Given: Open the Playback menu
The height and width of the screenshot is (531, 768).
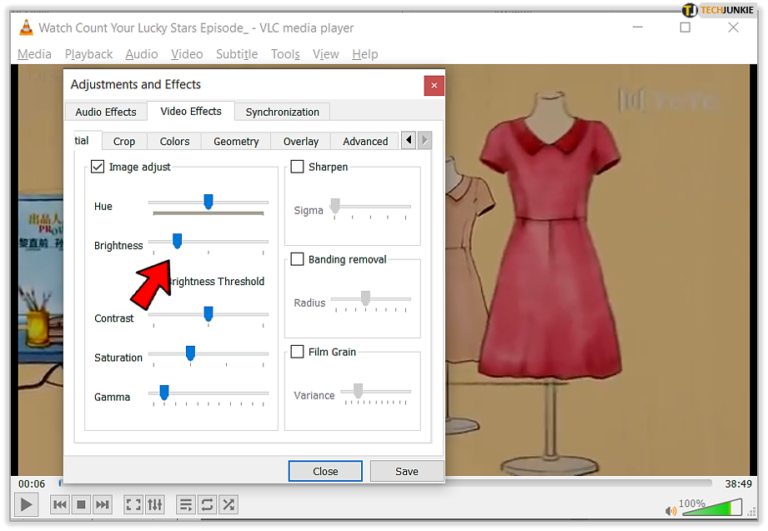Looking at the screenshot, I should coord(89,54).
